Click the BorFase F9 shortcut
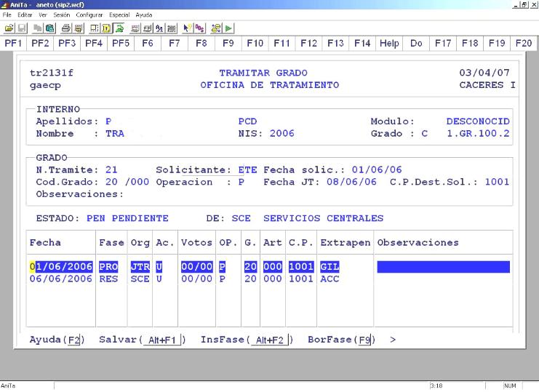This screenshot has width=539, height=392. click(341, 340)
